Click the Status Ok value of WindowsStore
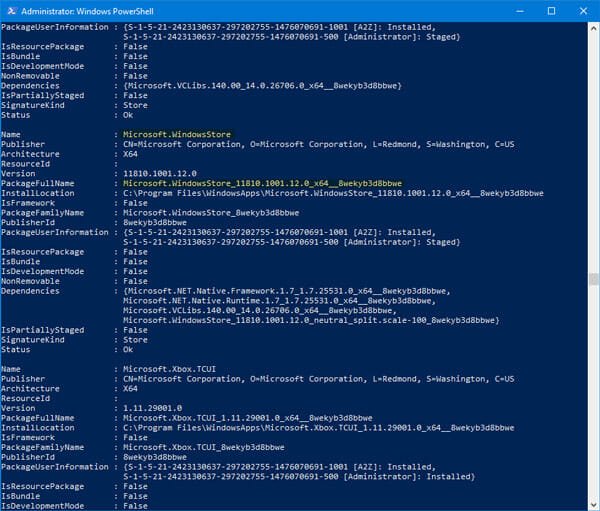600x511 pixels. (x=128, y=350)
